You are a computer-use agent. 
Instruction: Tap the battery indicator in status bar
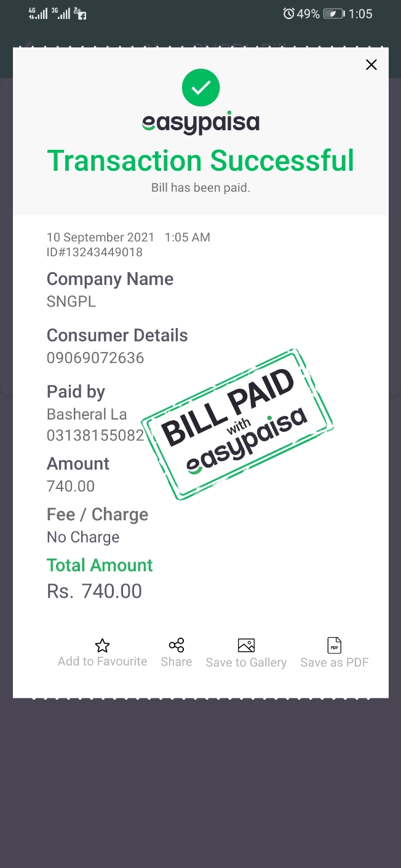[333, 14]
